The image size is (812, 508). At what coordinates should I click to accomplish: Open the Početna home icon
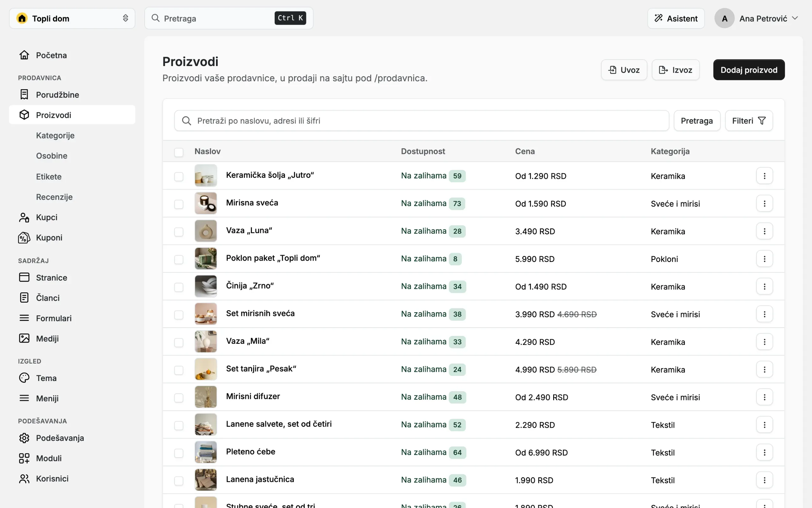coord(24,55)
